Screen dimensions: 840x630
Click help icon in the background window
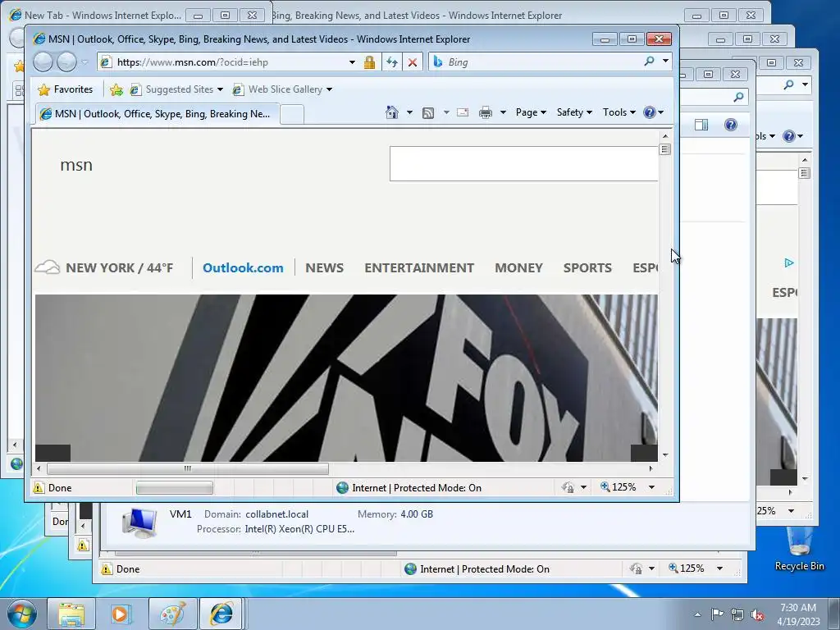(731, 125)
